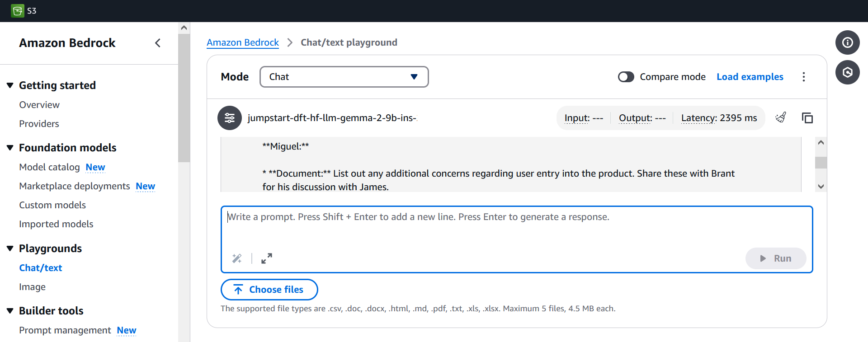Click the jumpstart-dft-hf-llm-gemma model name
This screenshot has width=868, height=342.
coord(332,118)
